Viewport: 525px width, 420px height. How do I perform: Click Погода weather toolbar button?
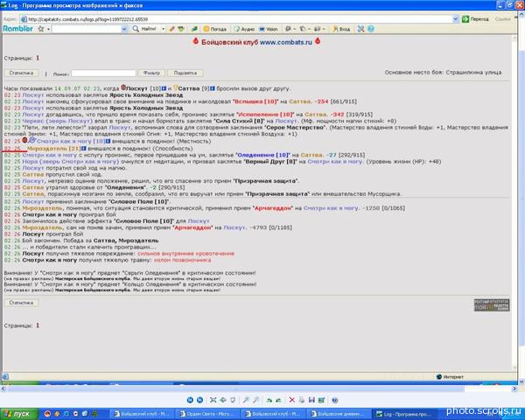[215, 29]
